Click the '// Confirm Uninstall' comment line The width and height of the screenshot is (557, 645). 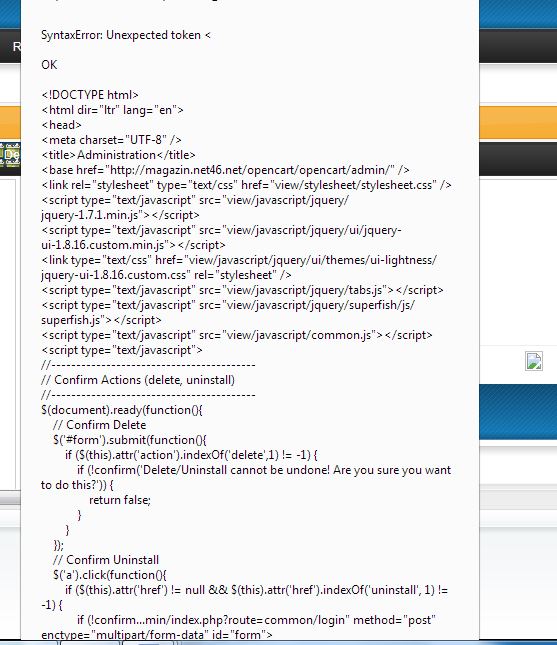tap(106, 559)
